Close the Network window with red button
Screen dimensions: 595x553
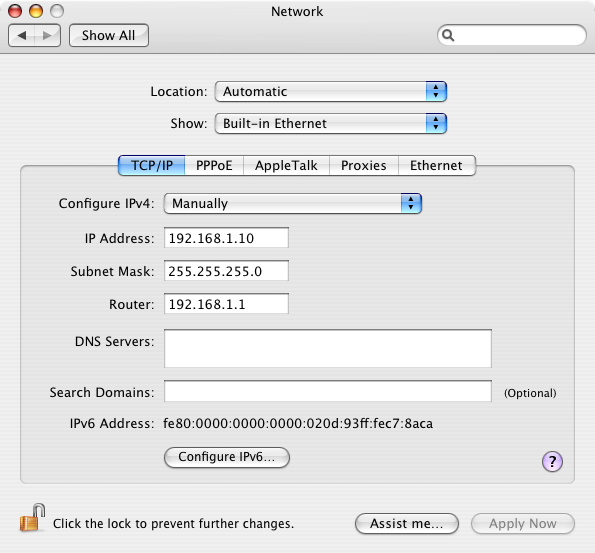pos(15,11)
